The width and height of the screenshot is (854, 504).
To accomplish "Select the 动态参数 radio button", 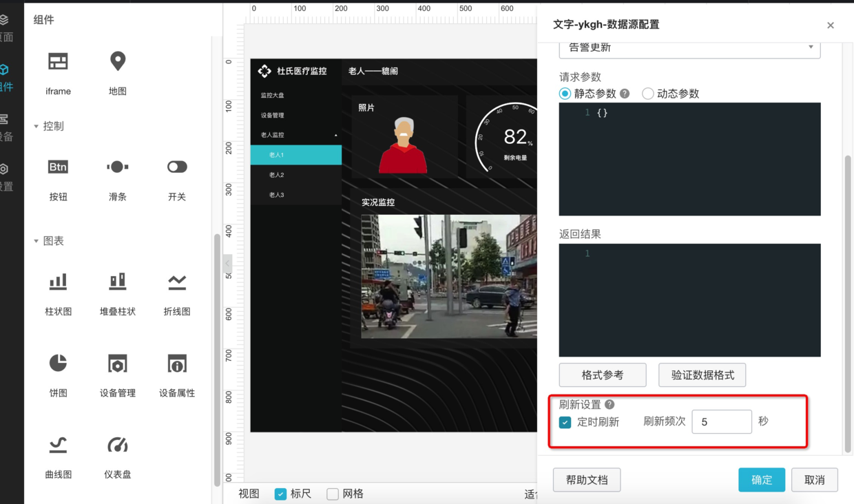I will pos(647,94).
